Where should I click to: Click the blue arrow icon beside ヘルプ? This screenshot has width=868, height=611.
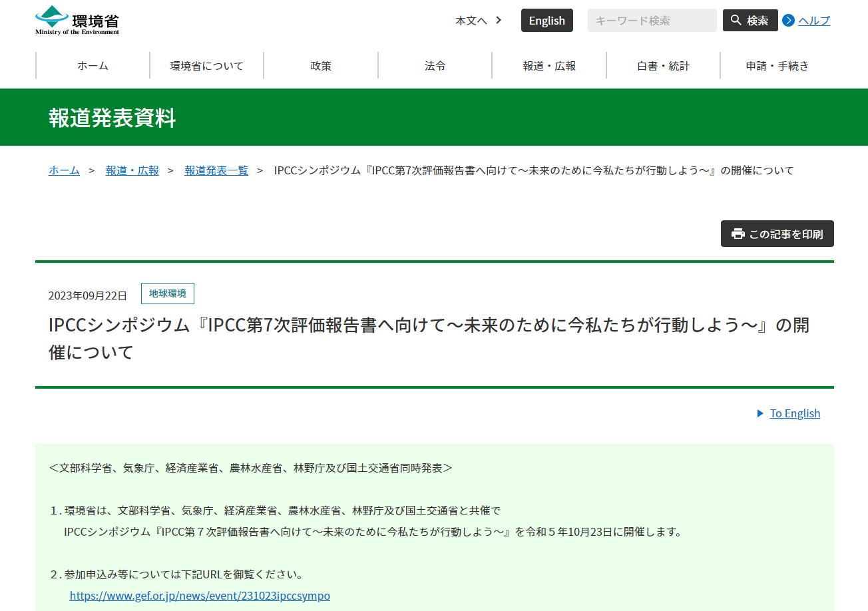click(x=788, y=20)
